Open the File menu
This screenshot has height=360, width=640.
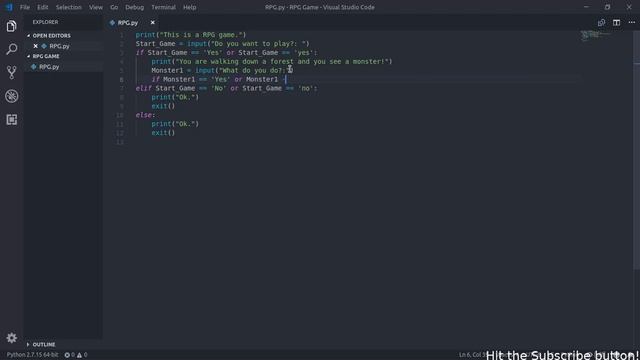click(x=24, y=7)
